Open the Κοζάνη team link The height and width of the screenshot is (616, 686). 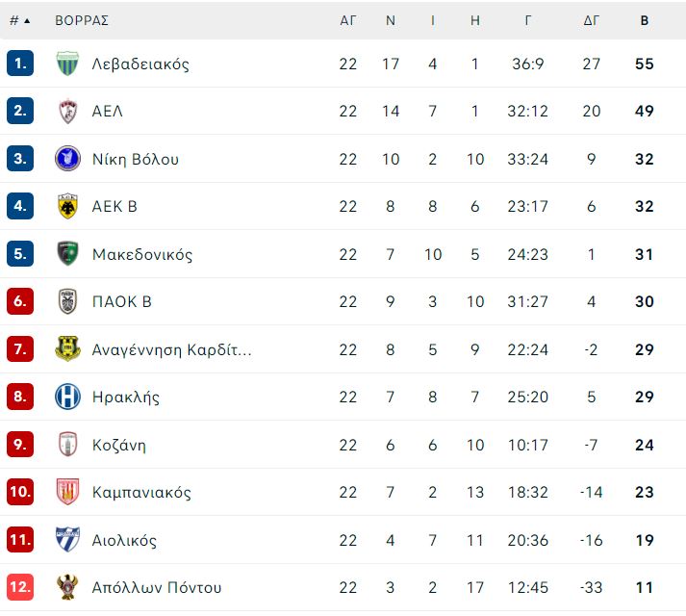[119, 445]
